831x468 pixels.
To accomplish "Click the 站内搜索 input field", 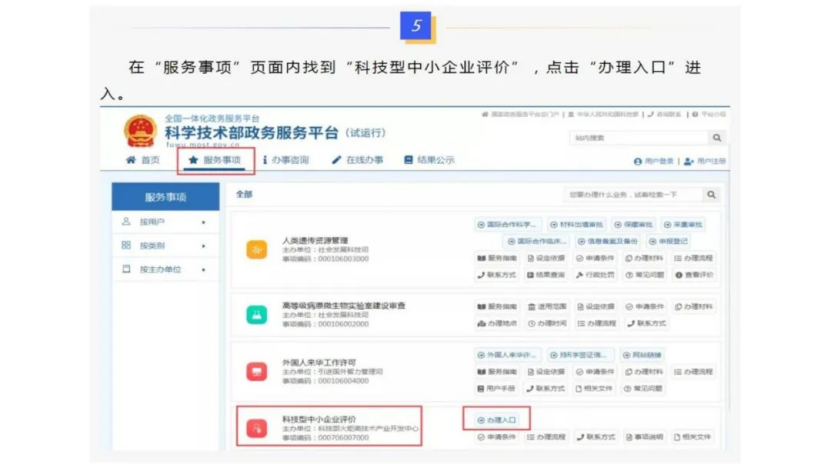I will (x=639, y=138).
